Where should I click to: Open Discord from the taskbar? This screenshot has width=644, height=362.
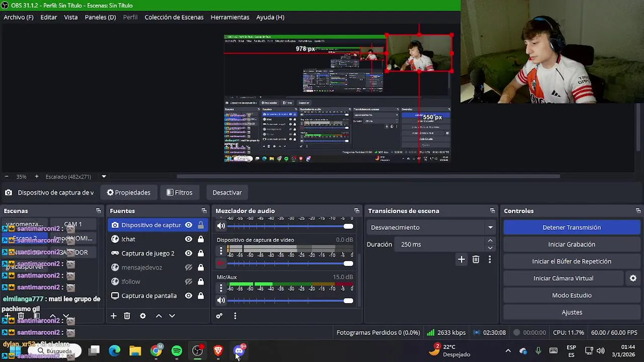coord(239,350)
